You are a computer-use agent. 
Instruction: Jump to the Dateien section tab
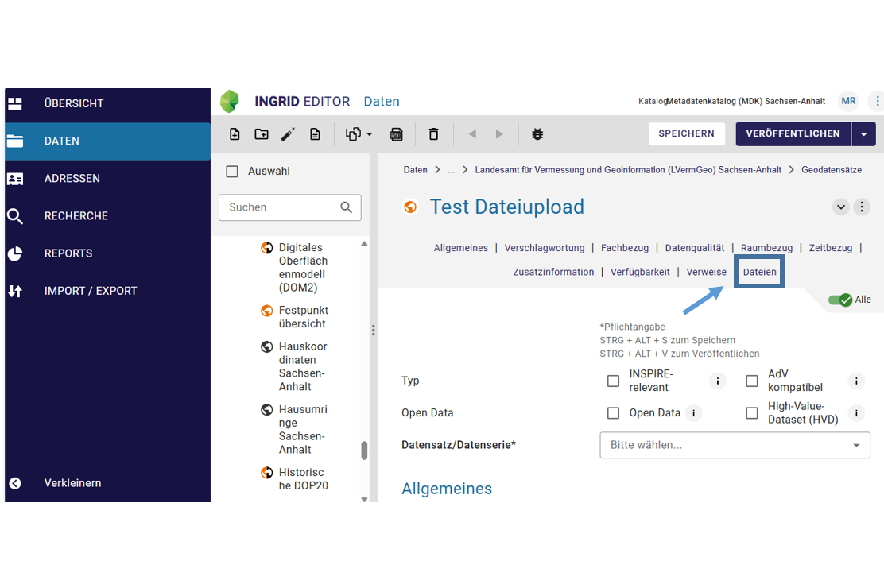(759, 272)
